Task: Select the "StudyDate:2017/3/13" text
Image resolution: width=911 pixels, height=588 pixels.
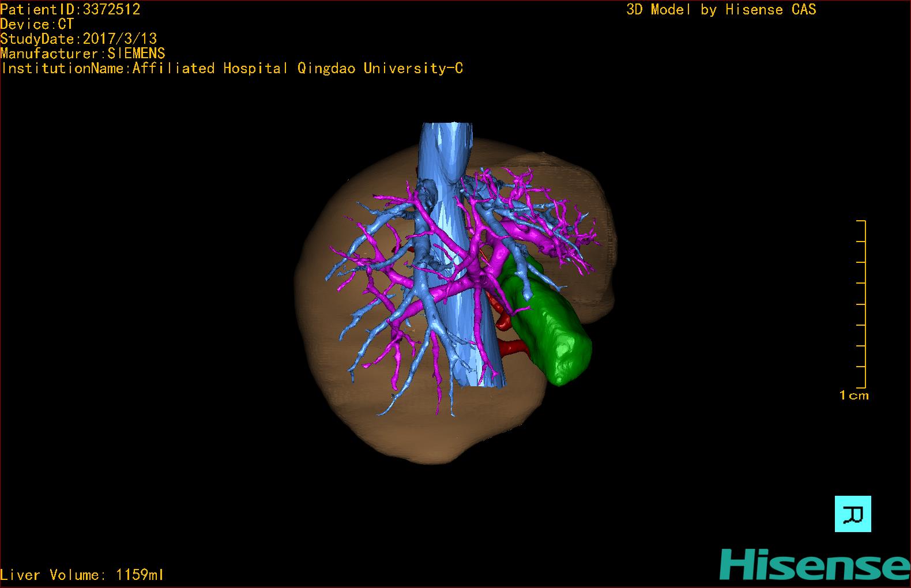Action: tap(78, 39)
